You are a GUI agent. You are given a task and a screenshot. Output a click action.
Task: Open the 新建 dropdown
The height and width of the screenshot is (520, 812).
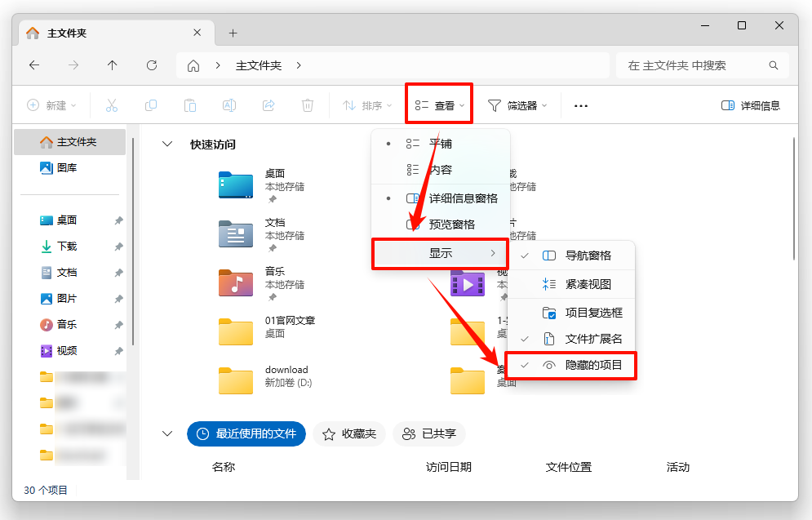[51, 105]
